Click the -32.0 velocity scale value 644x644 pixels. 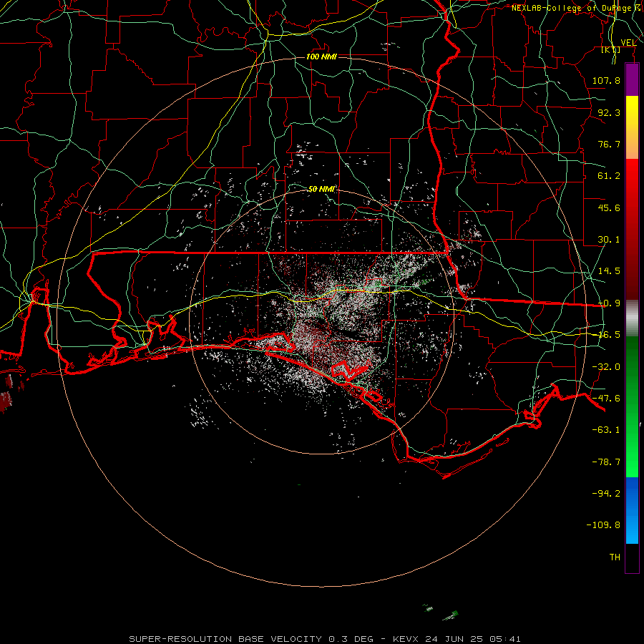[606, 367]
